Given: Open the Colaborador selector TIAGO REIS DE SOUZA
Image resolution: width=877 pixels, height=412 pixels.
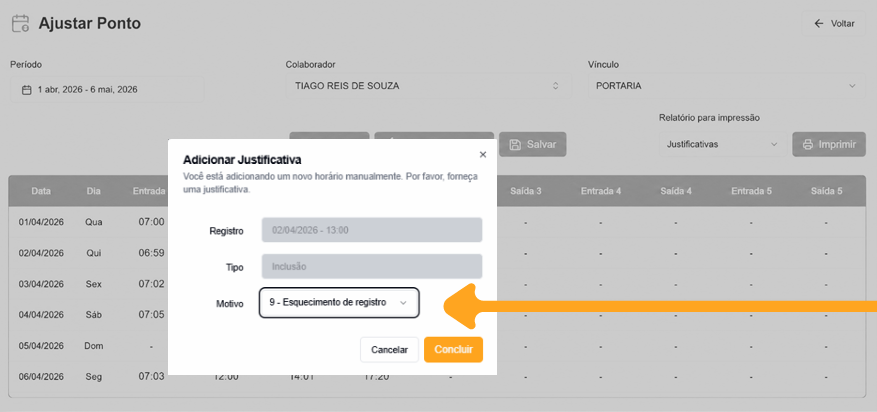Looking at the screenshot, I should point(428,86).
